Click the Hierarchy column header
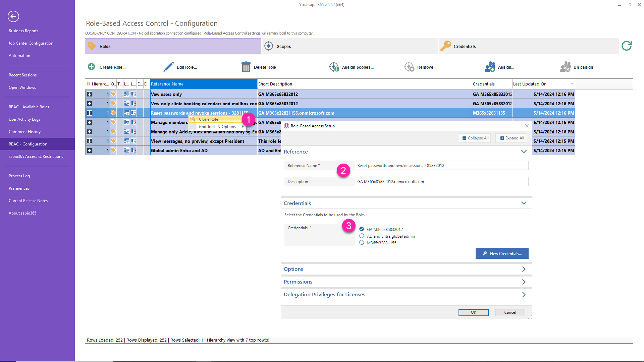Viewport: 644px width, 362px height. (x=98, y=84)
